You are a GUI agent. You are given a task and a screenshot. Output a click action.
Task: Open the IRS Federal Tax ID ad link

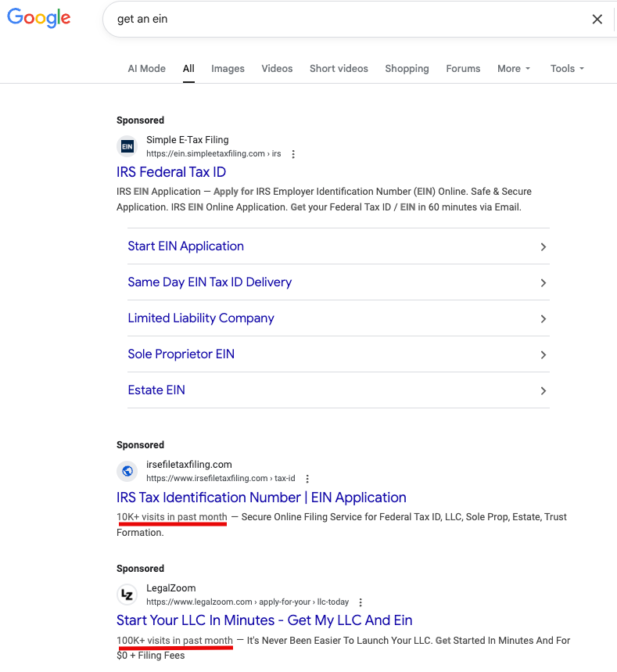point(171,172)
